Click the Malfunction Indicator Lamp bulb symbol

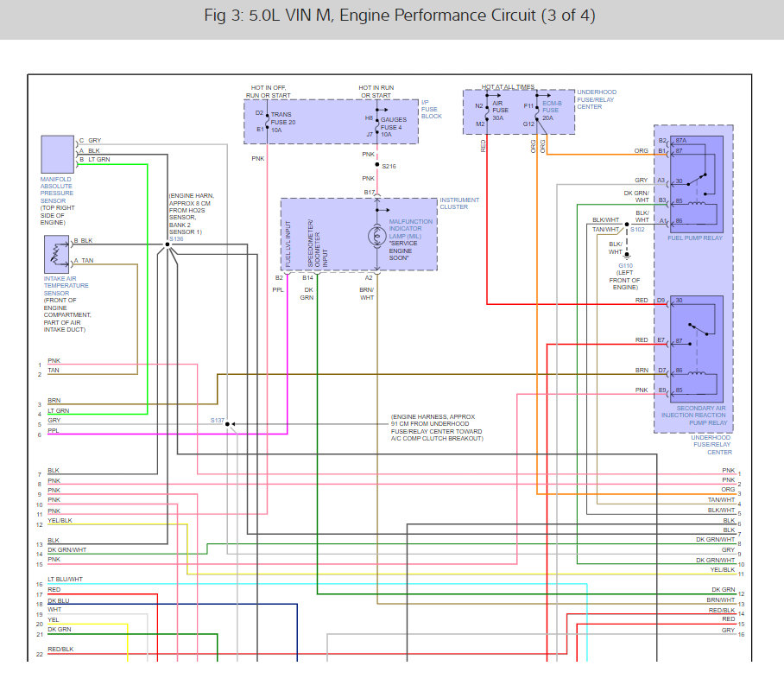[x=377, y=236]
